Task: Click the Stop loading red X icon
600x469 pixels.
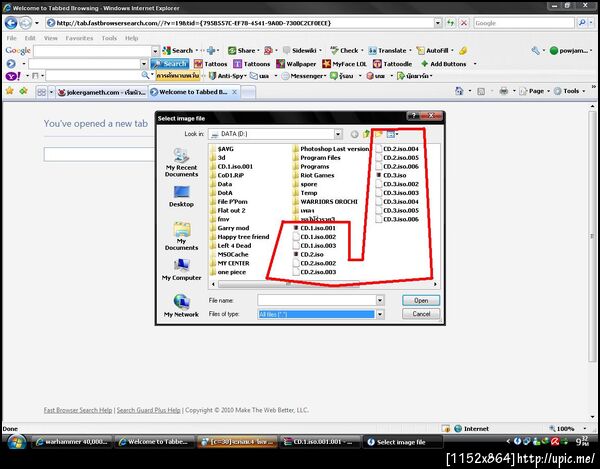Action: [464, 23]
